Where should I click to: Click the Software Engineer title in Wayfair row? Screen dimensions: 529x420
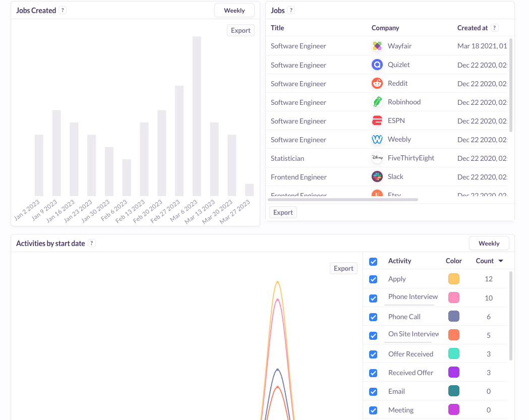[x=298, y=46]
